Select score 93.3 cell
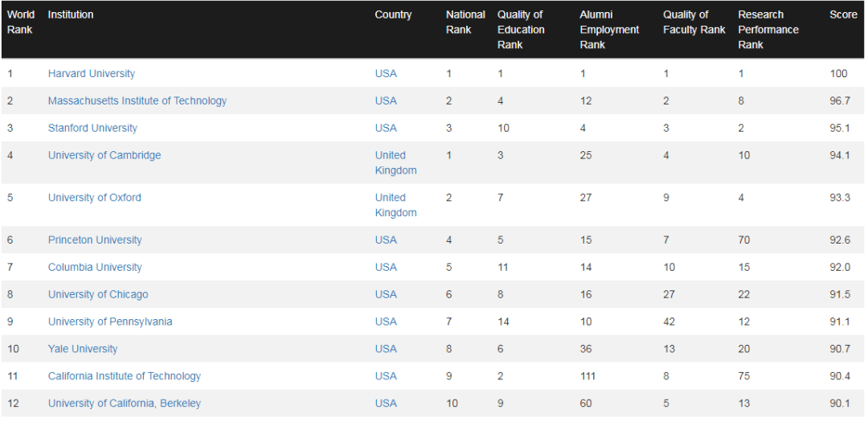 [x=840, y=198]
